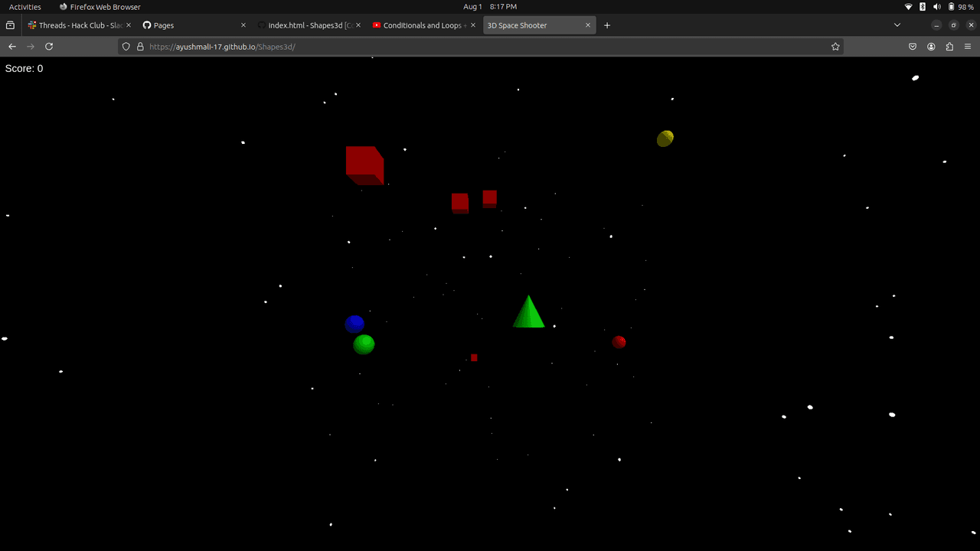The height and width of the screenshot is (551, 980).
Task: Click the large red cube
Action: (x=364, y=164)
